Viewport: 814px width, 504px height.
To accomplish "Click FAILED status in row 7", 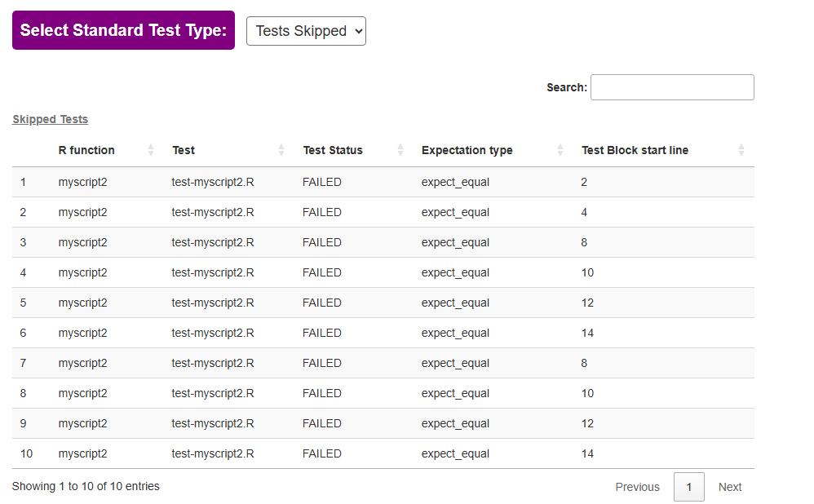I will (322, 363).
